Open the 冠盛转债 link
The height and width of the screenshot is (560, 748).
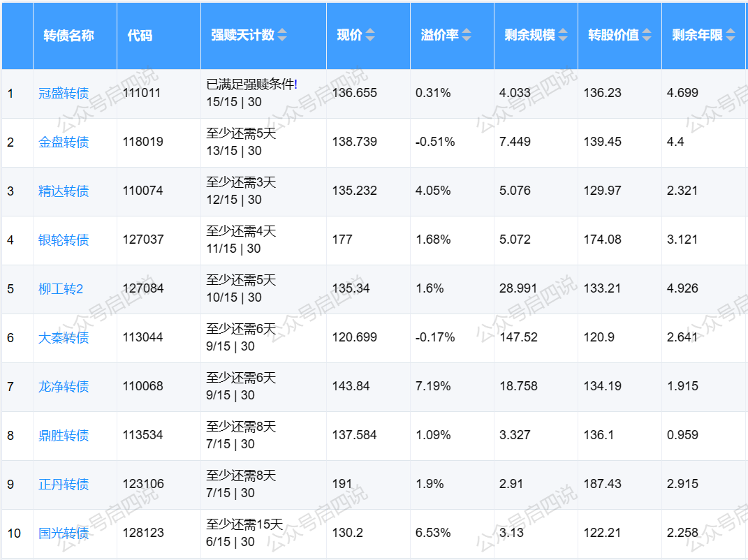[64, 93]
